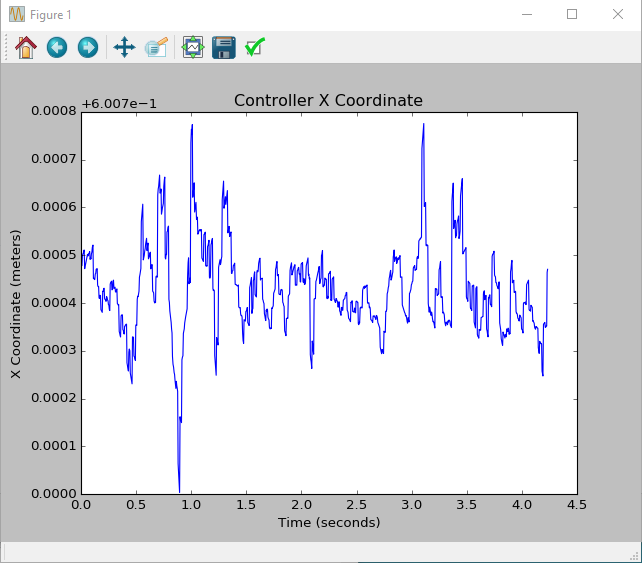Activate the zoom to rectangle tool
The width and height of the screenshot is (642, 563).
coord(156,47)
